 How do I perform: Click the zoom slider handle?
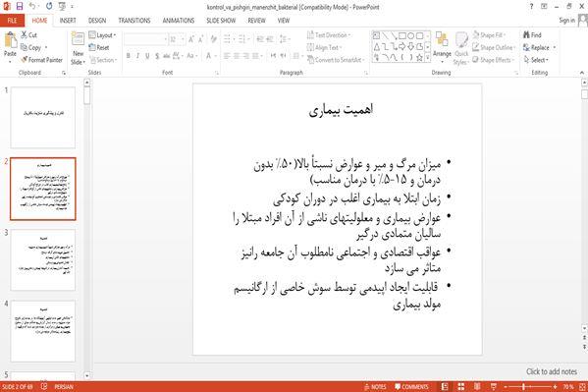[523, 387]
